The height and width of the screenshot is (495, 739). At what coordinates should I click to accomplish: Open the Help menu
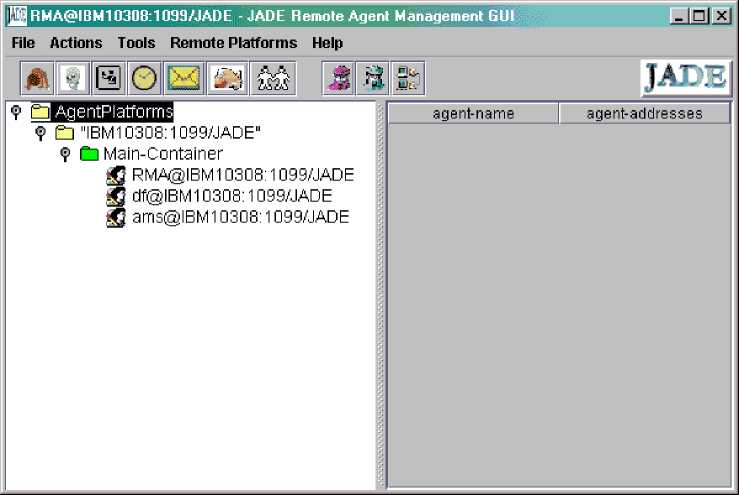pos(327,43)
